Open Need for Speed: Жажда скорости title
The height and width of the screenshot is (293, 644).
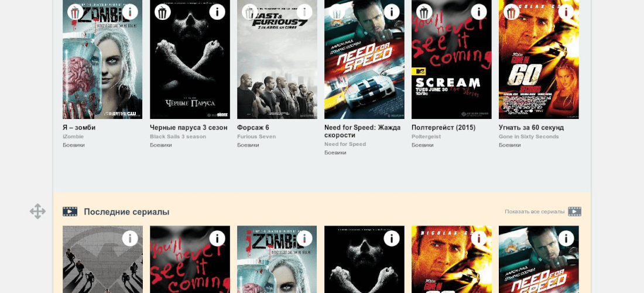pos(362,131)
